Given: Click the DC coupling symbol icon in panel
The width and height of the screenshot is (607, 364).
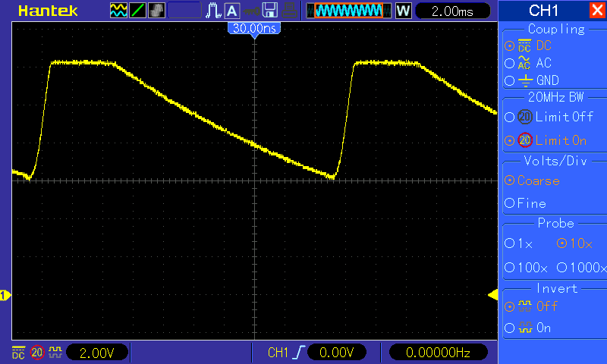Looking at the screenshot, I should [x=524, y=45].
